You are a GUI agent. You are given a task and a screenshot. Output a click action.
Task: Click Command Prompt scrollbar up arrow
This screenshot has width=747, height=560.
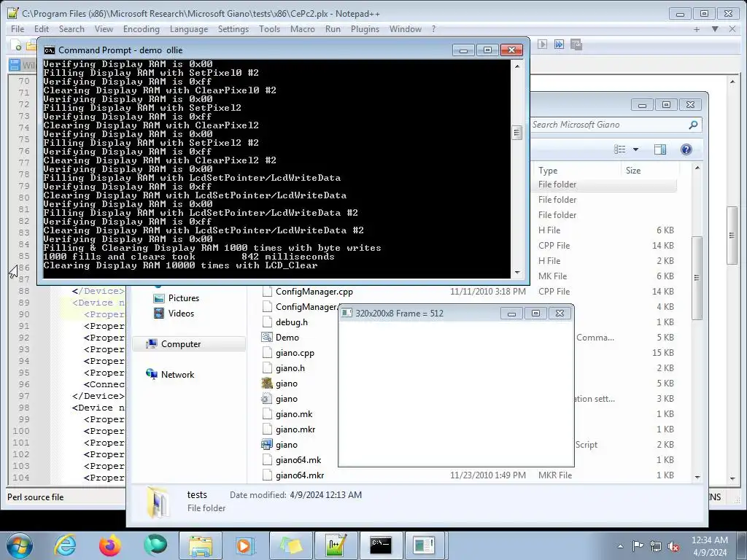[x=517, y=66]
